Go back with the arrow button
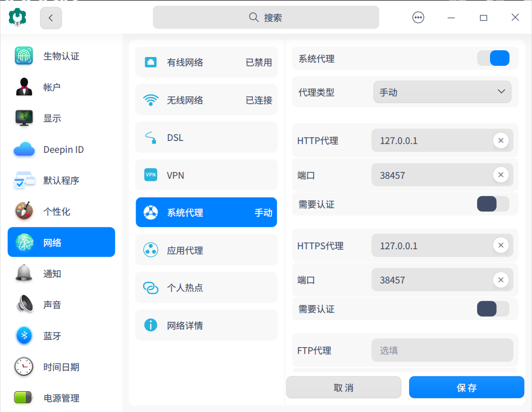The height and width of the screenshot is (412, 532). coord(51,18)
